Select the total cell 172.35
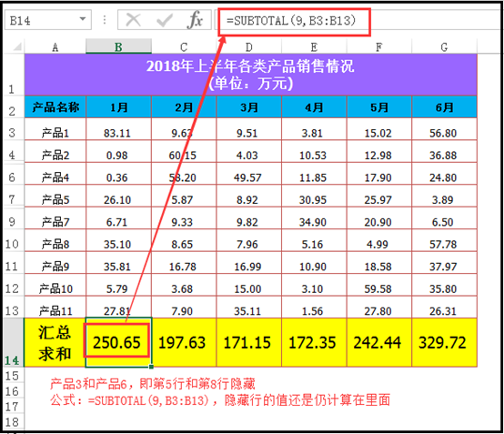 tap(315, 342)
